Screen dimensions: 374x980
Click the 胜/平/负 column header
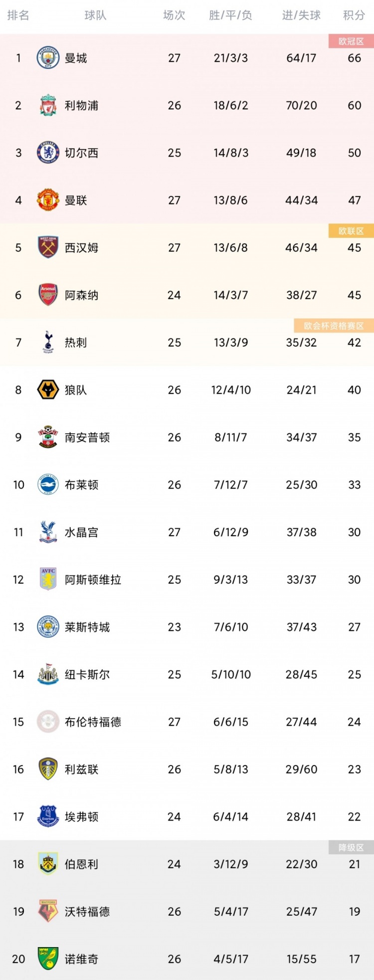tap(230, 15)
